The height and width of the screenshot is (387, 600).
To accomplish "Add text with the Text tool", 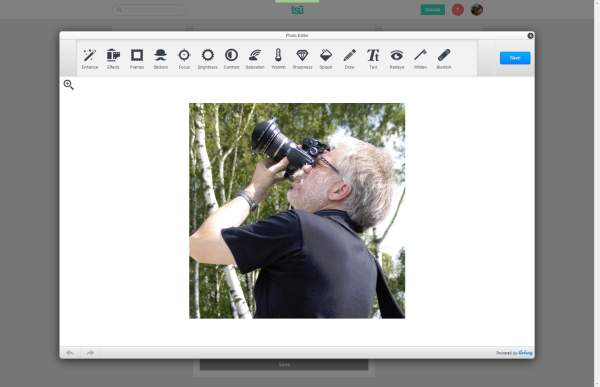I will 373,59.
